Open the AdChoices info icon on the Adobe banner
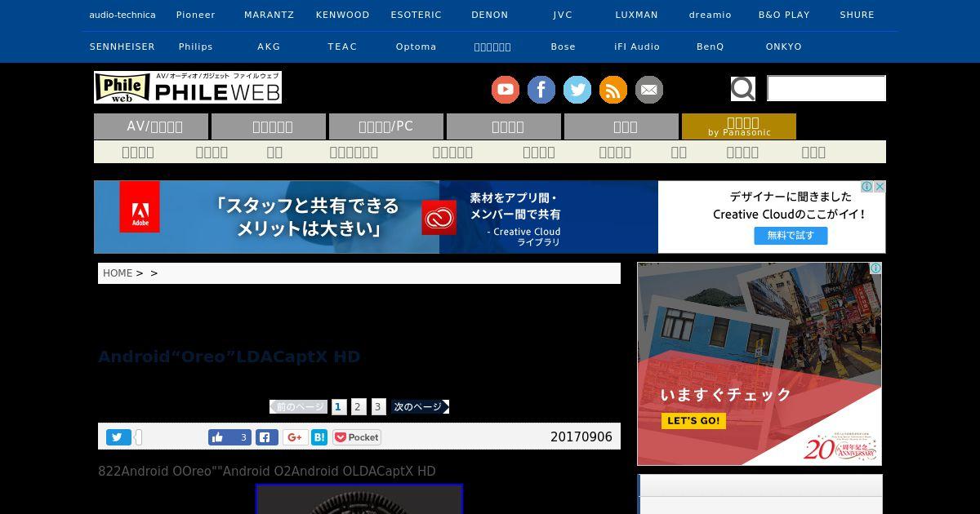The image size is (980, 514). 868,187
